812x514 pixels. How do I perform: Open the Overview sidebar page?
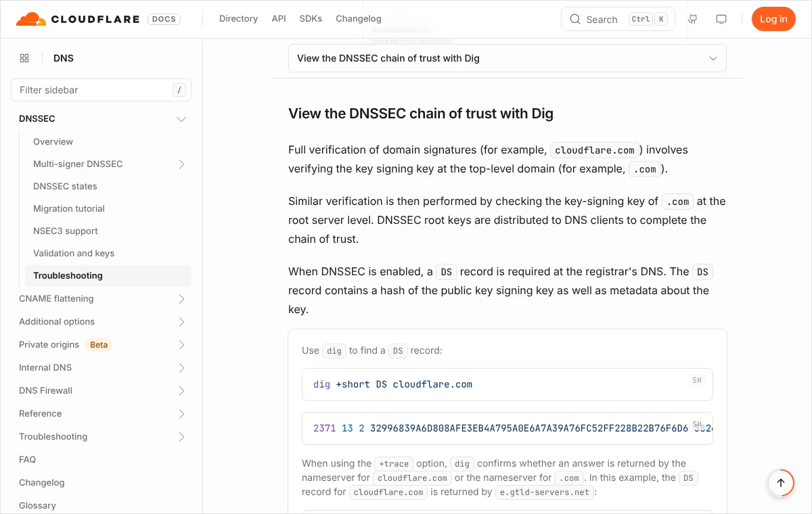(53, 141)
